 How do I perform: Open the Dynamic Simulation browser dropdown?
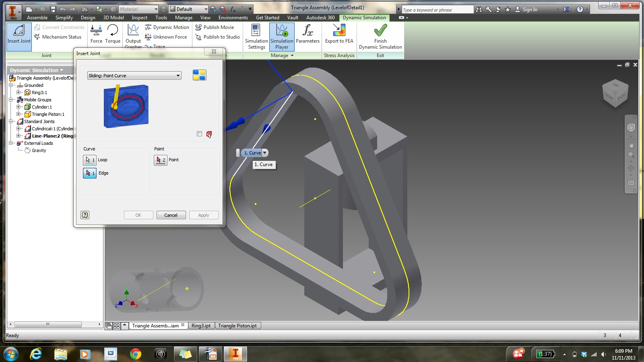[37, 70]
